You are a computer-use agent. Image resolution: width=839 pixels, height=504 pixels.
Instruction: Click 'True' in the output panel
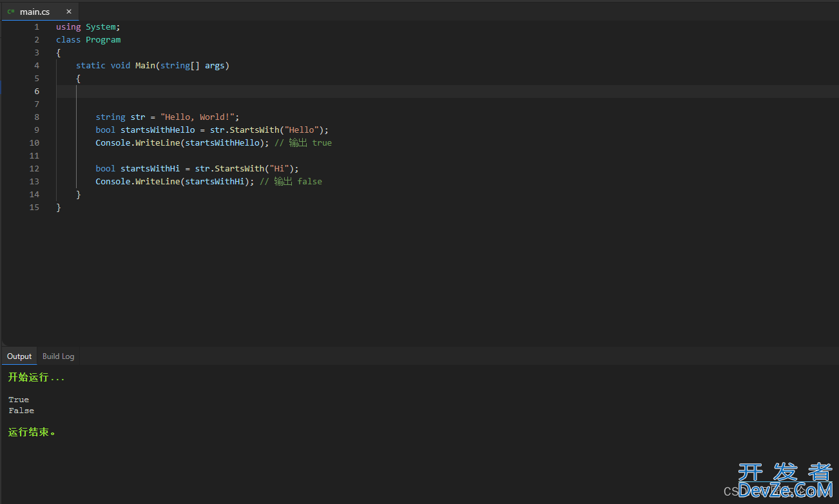coord(19,400)
